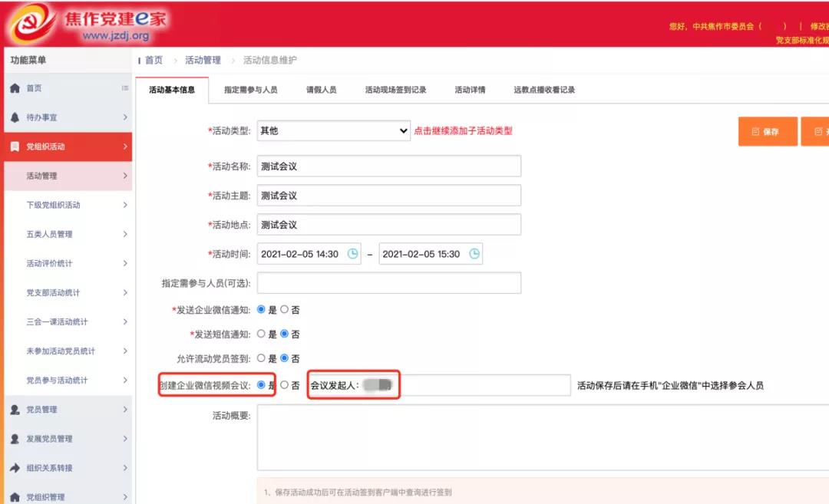This screenshot has height=504, width=829.
Task: Click the home icon beside 首页 in sidebar
Action: pyautogui.click(x=15, y=88)
